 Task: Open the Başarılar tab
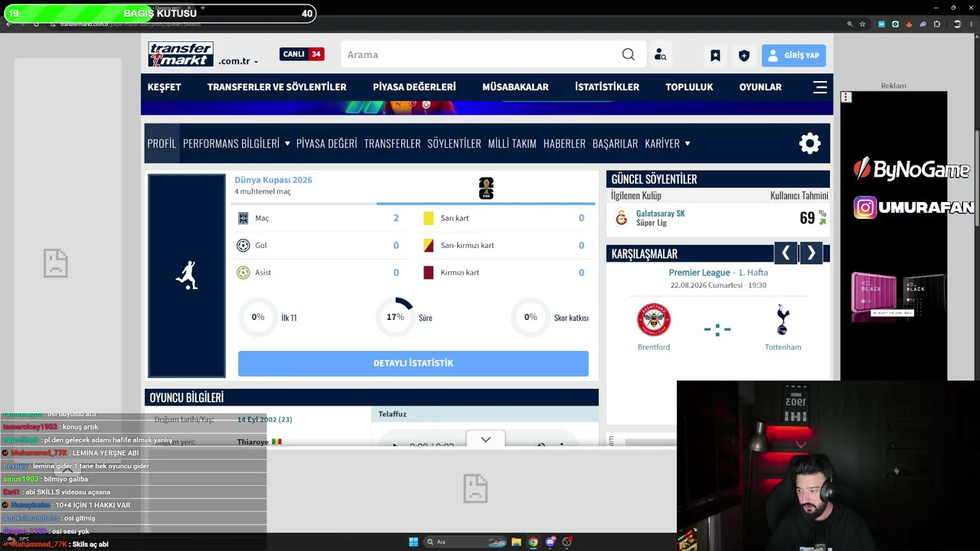click(616, 143)
